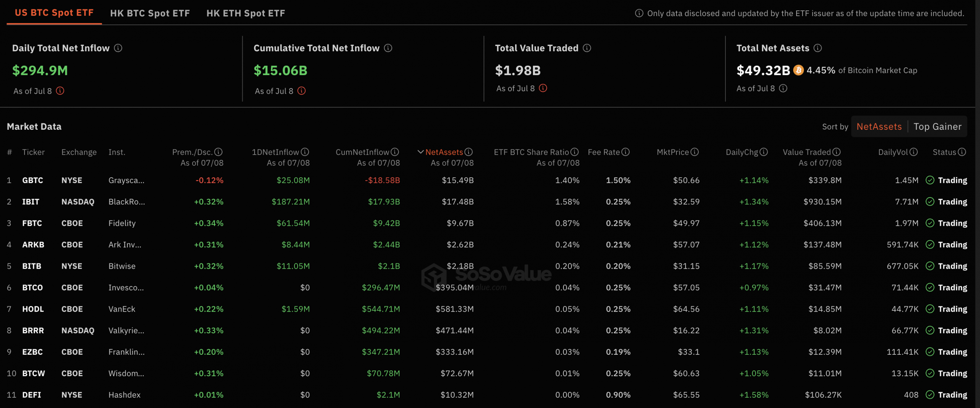Click Trading status label in BTCW row
Screen dimensions: 980x408
click(x=952, y=373)
